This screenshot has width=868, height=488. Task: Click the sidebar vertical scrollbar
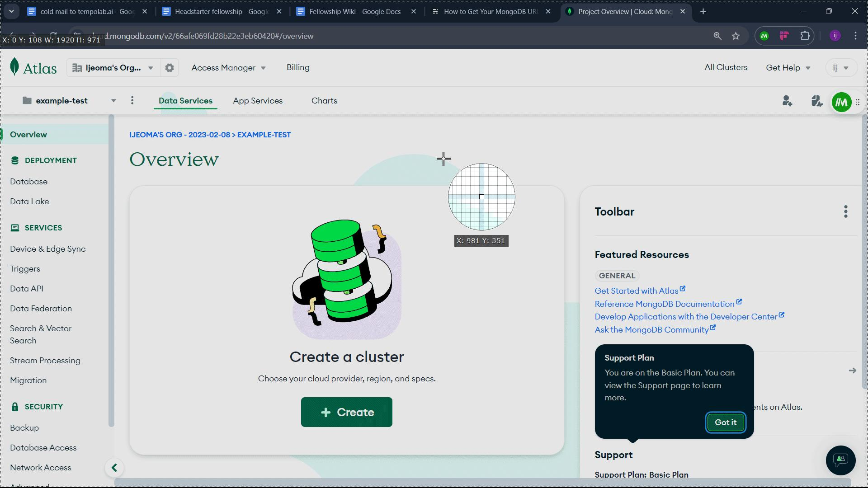[x=111, y=271]
